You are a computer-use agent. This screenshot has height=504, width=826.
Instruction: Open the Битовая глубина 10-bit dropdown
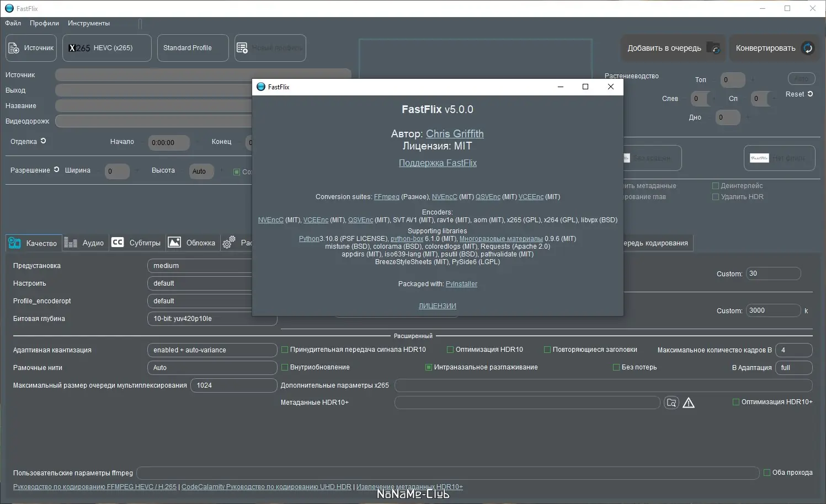[x=212, y=319]
